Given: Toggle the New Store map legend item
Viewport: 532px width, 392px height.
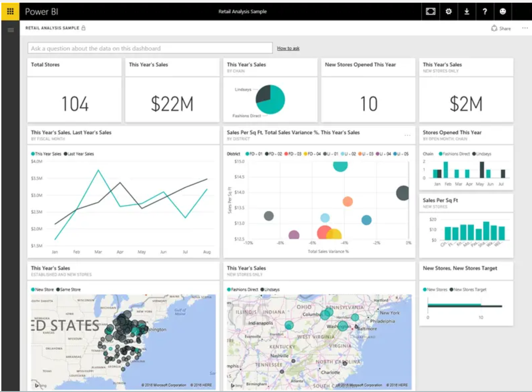Looking at the screenshot, I should pyautogui.click(x=43, y=289).
